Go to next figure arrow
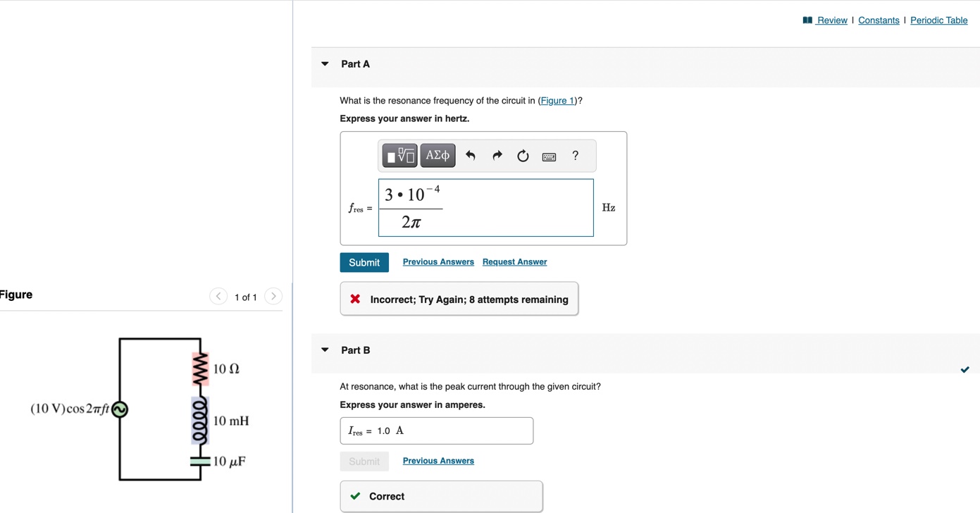 [x=273, y=297]
